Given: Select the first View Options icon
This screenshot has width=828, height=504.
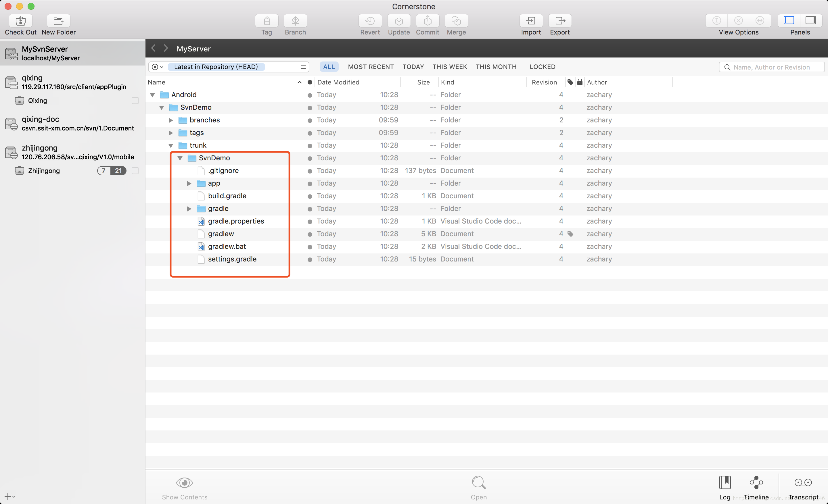Looking at the screenshot, I should pyautogui.click(x=716, y=21).
